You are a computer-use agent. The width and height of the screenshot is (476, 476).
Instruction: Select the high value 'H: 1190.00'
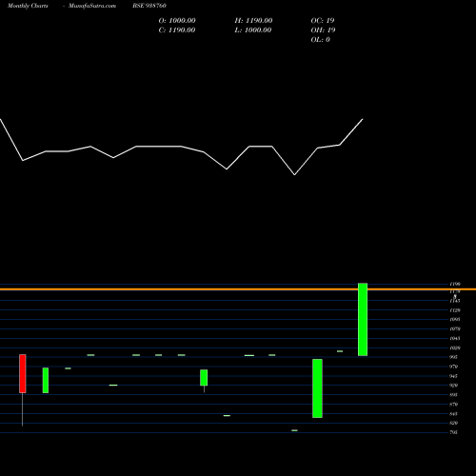click(253, 21)
